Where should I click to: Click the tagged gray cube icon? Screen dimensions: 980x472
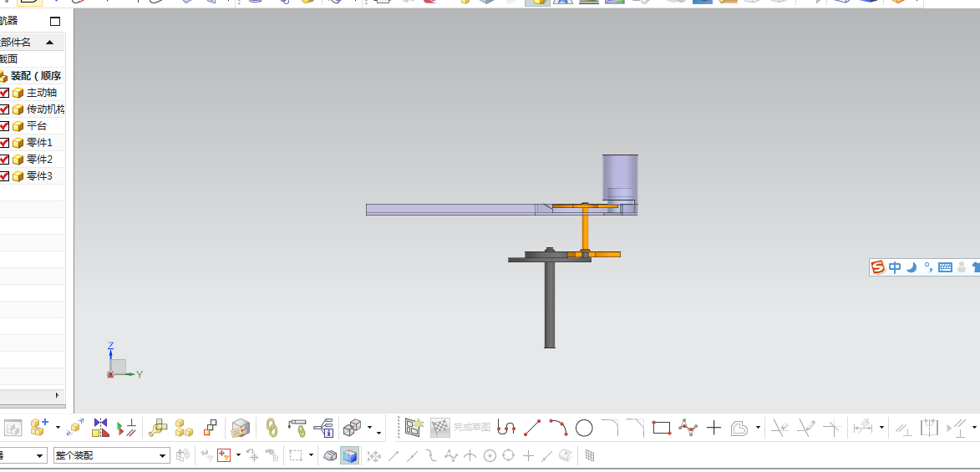tap(240, 428)
